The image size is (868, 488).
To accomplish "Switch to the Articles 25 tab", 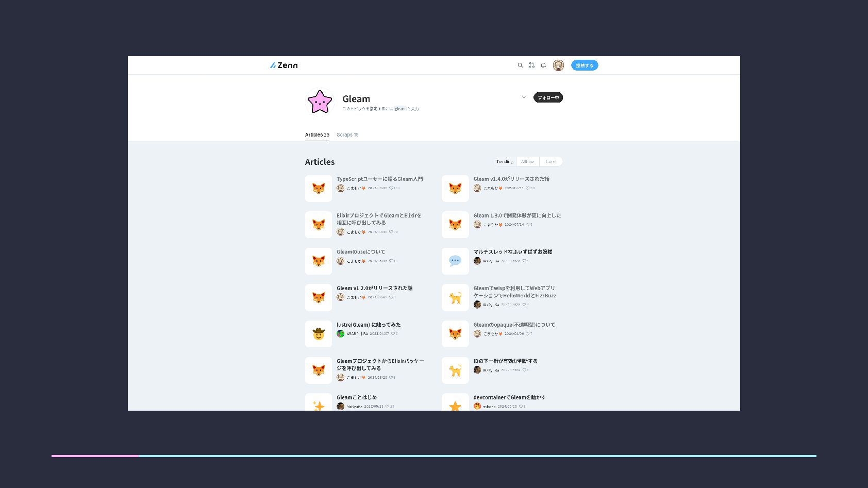I will click(x=317, y=135).
